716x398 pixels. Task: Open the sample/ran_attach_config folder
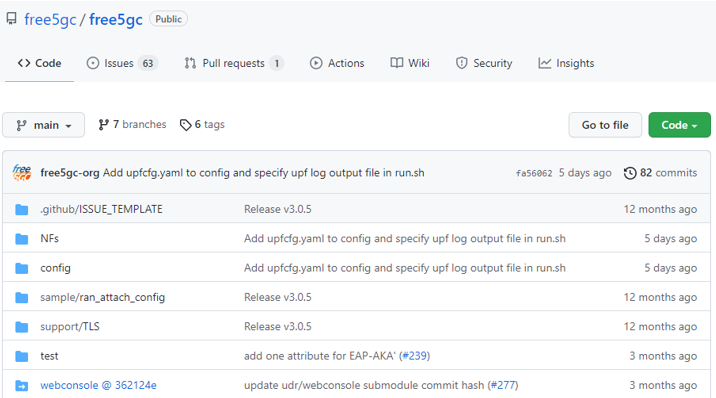click(102, 297)
